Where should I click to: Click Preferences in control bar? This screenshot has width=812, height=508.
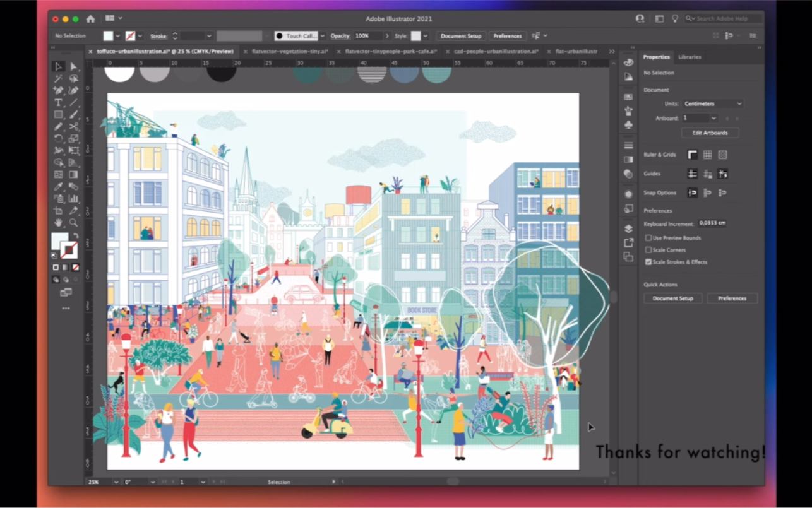click(508, 36)
